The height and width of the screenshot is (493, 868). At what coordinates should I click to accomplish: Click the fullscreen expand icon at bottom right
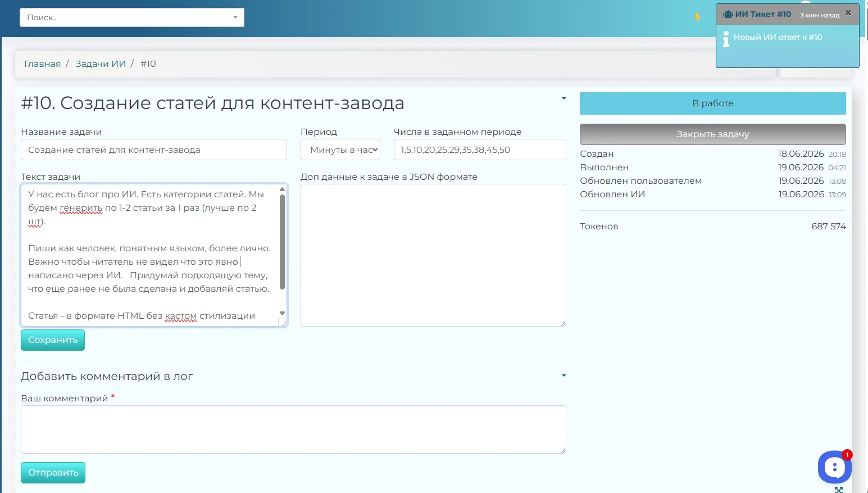click(x=839, y=490)
